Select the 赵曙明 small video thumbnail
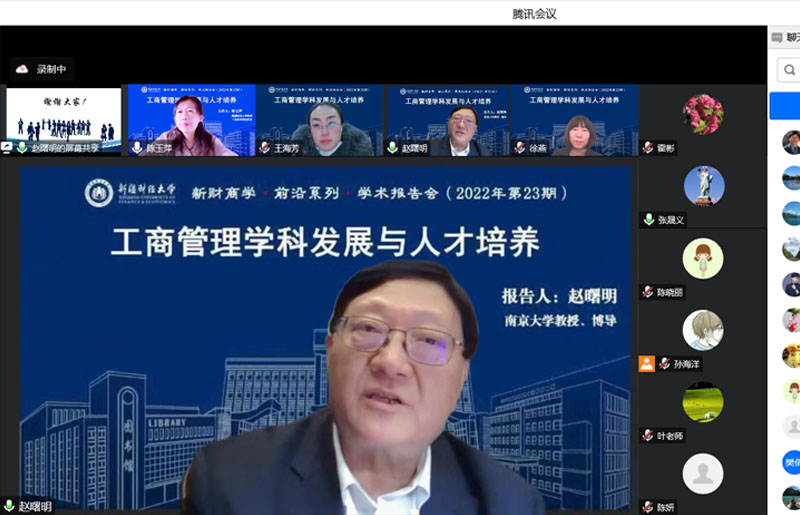 click(447, 120)
